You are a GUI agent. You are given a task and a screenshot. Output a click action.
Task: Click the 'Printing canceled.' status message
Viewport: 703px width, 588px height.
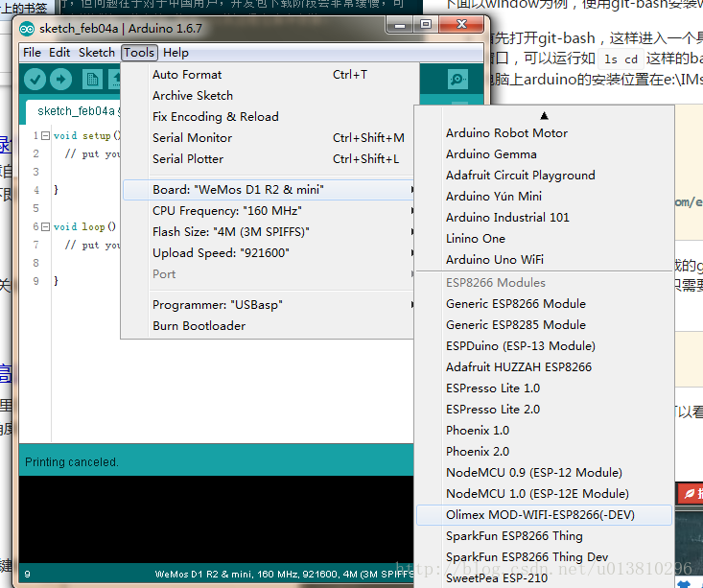pyautogui.click(x=72, y=462)
